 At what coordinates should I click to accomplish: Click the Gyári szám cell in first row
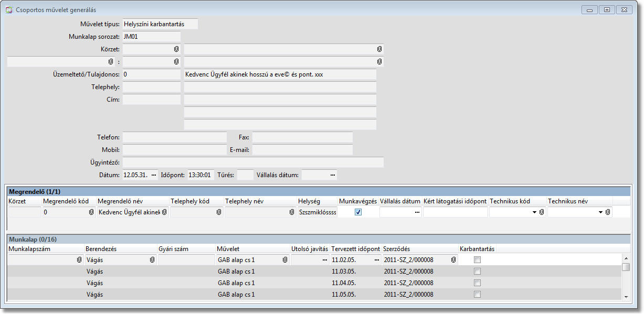pos(186,259)
